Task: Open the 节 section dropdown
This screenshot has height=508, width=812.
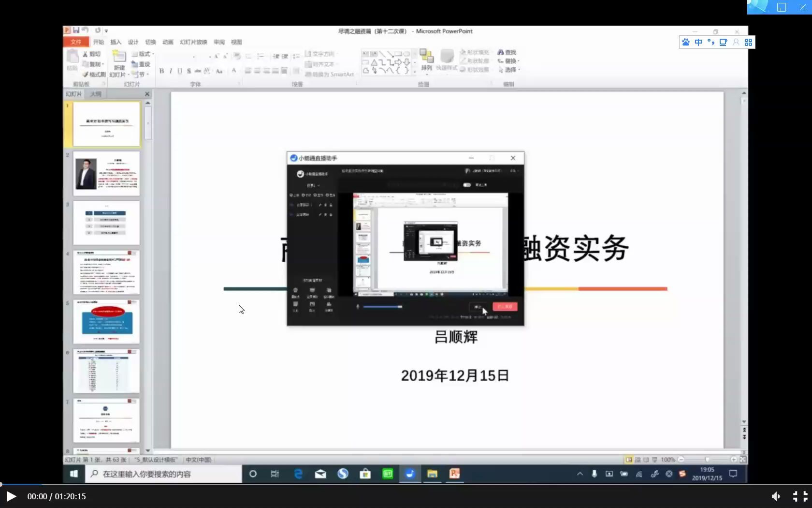Action: pyautogui.click(x=141, y=74)
